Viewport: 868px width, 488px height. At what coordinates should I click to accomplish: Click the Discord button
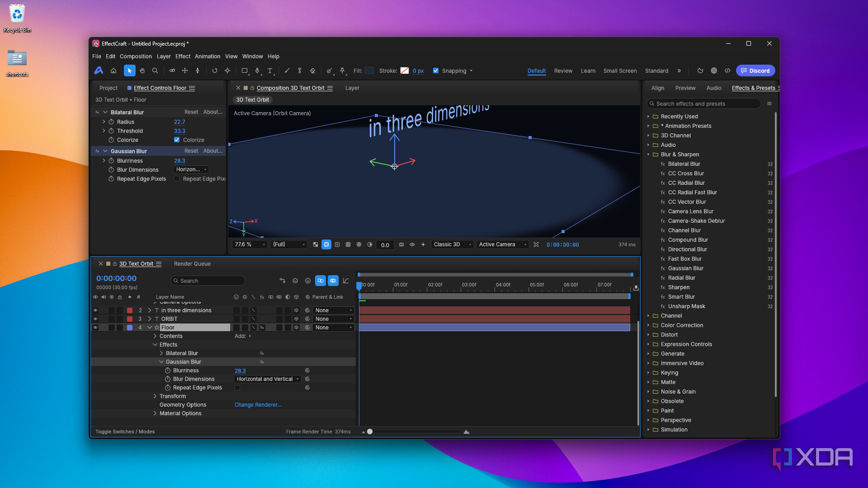click(x=755, y=71)
